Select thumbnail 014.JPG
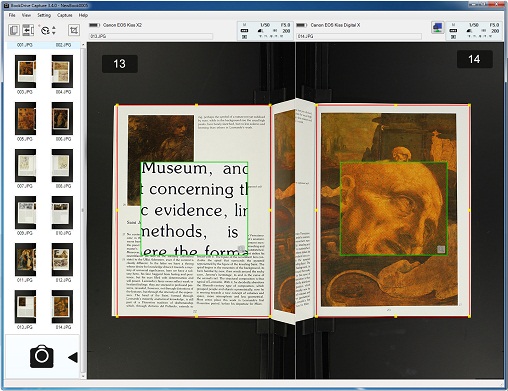This screenshot has height=391, width=508. pos(62,306)
